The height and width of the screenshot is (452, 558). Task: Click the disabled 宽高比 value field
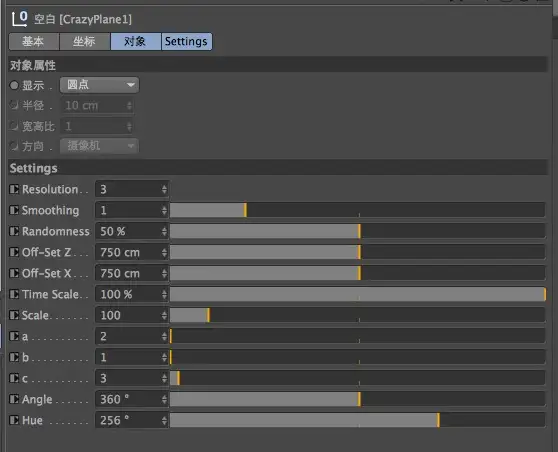click(98, 126)
